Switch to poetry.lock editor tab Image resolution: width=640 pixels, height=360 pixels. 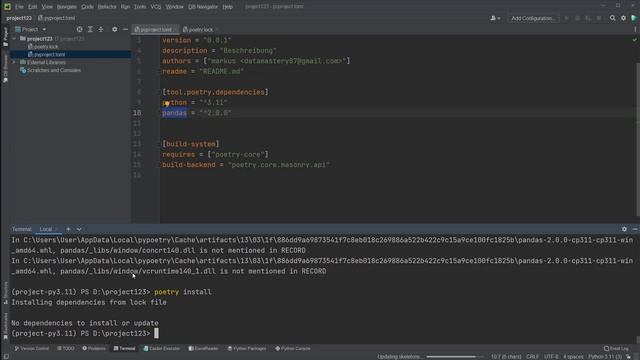point(198,29)
